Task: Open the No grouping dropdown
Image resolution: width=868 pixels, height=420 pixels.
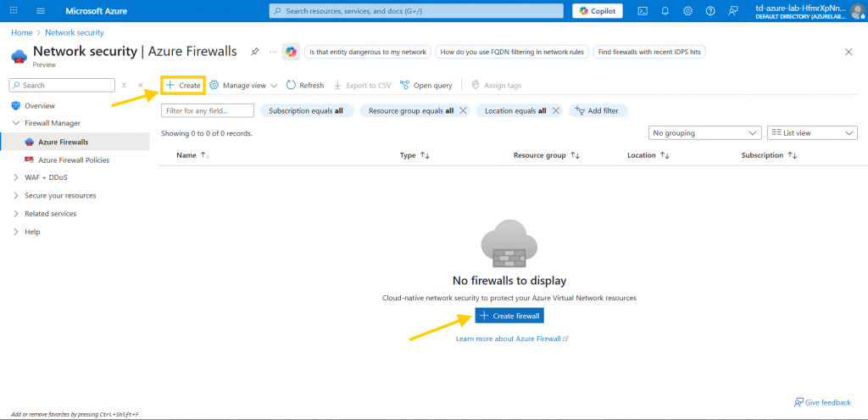Action: (705, 133)
